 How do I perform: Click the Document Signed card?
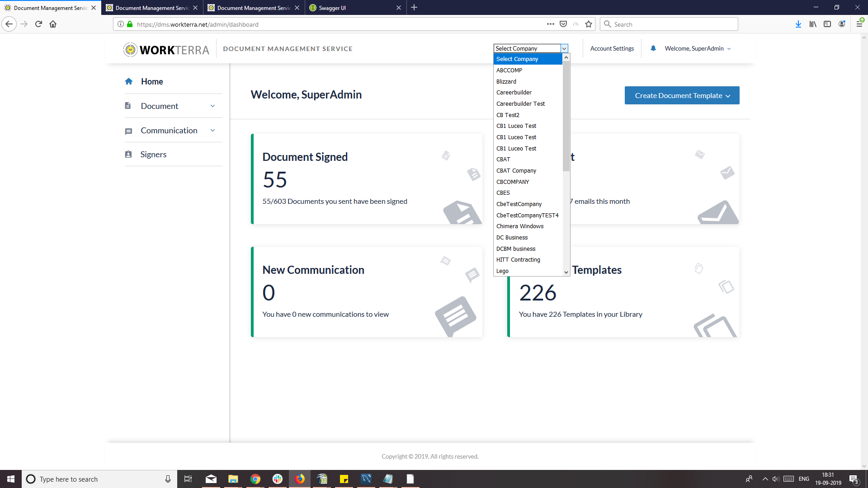[x=367, y=179]
